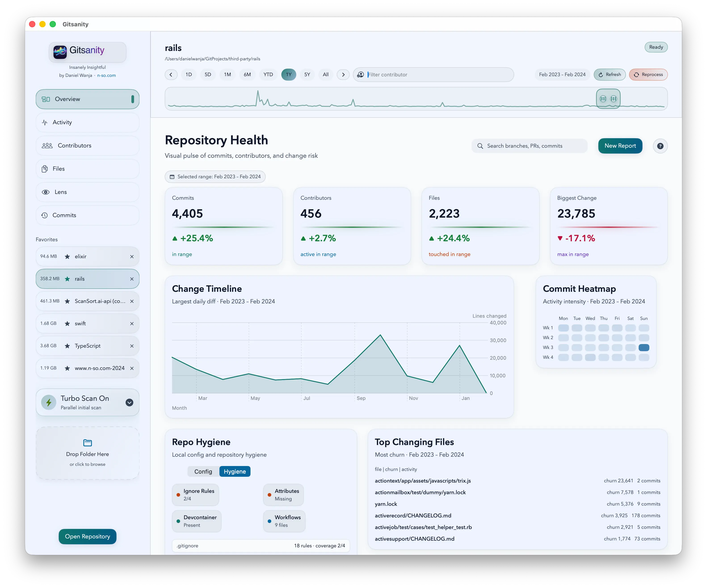
Task: Click the star icon next to TypeScript
Action: tap(67, 346)
